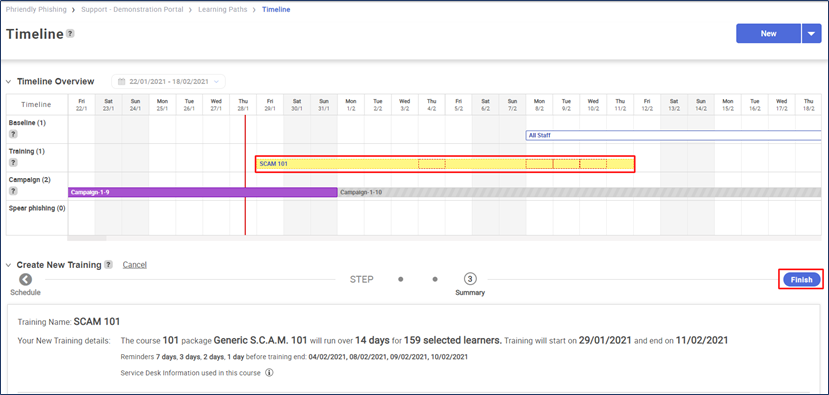The width and height of the screenshot is (829, 395).
Task: Cancel the new training creation
Action: (135, 265)
